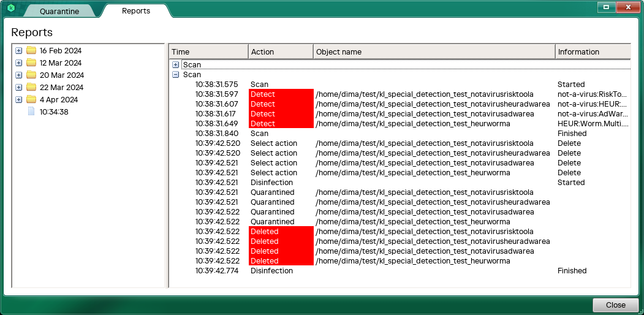
Task: Expand the 4 Apr 2024 tree node
Action: click(18, 100)
